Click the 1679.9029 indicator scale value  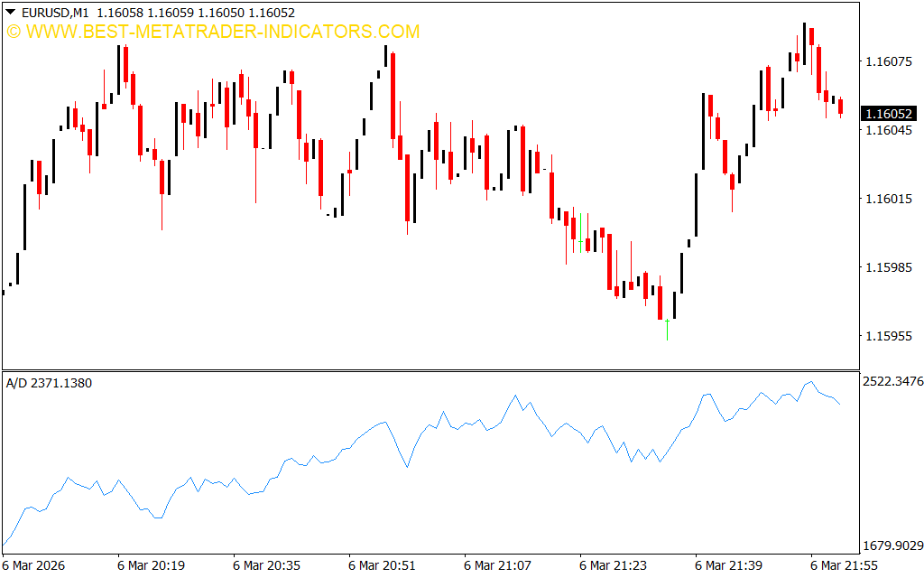[892, 545]
